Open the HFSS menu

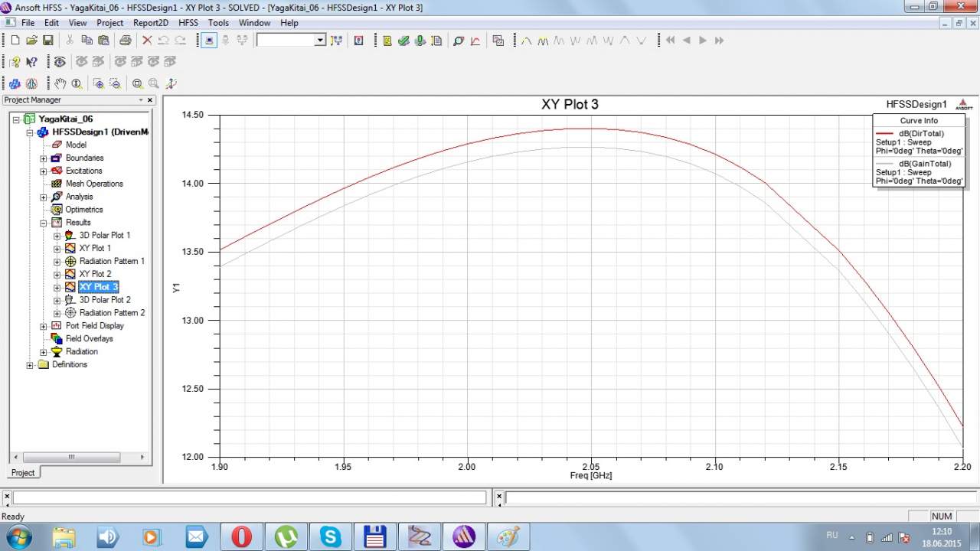click(188, 23)
